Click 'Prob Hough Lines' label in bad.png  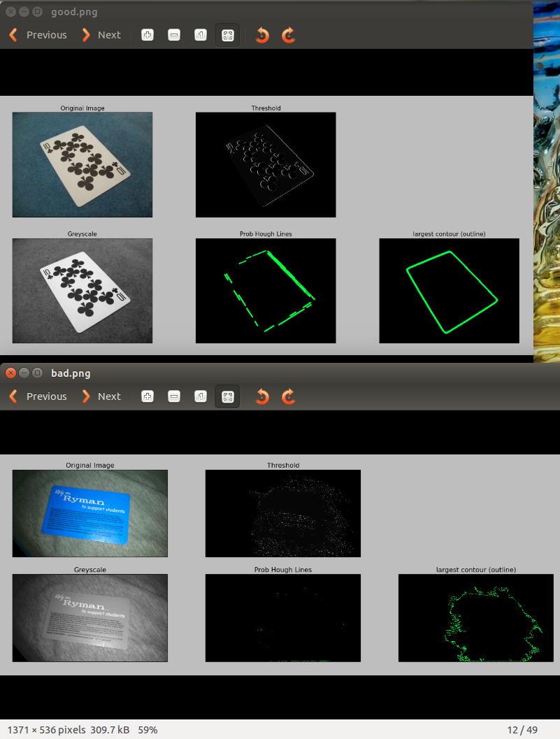283,569
